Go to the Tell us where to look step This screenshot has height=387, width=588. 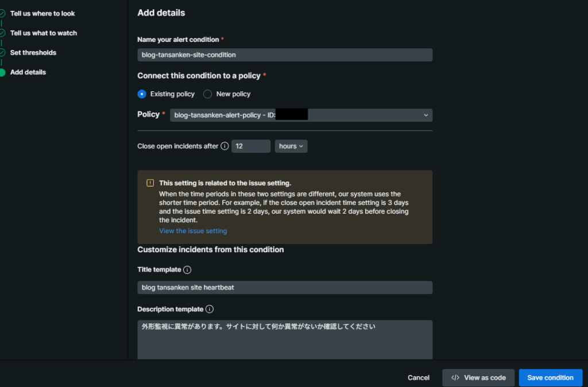(42, 14)
